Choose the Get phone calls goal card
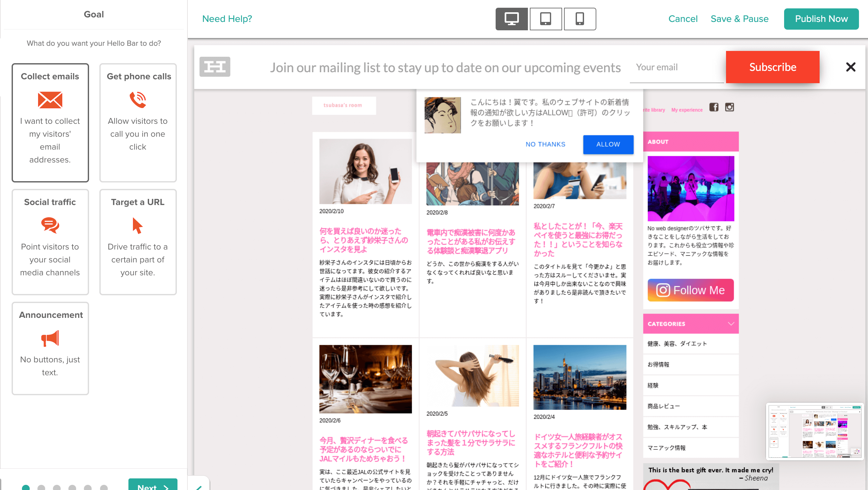This screenshot has width=868, height=490. pos(138,123)
